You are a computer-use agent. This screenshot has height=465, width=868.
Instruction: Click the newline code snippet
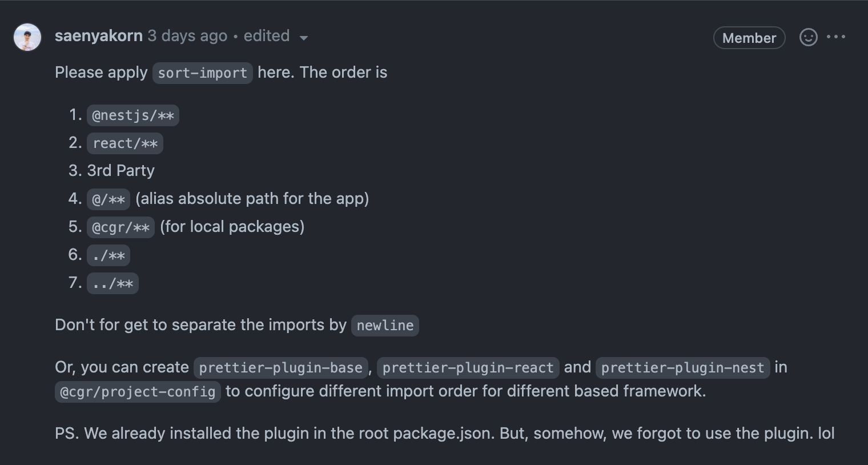click(385, 325)
